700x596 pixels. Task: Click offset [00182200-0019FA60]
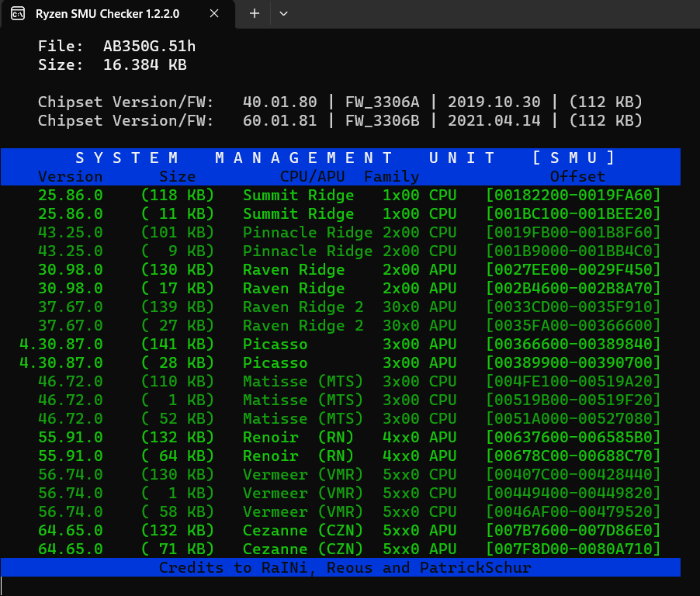point(574,195)
